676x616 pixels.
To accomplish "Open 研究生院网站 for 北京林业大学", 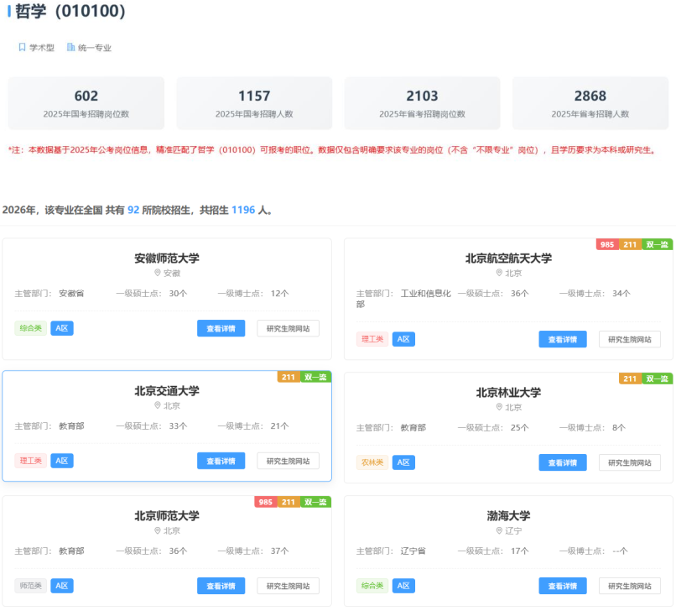I will [629, 462].
